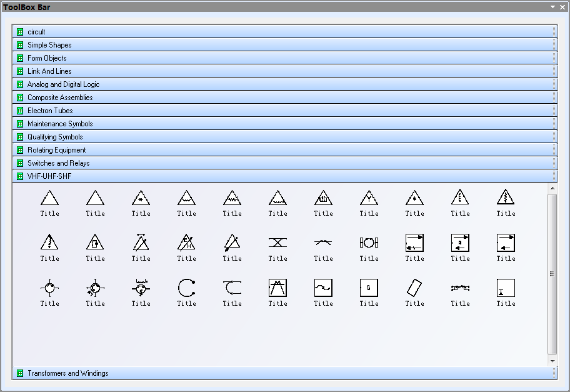Screen dimensions: 570x392
Task: Select the square with I-beam symbol
Action: 506,288
